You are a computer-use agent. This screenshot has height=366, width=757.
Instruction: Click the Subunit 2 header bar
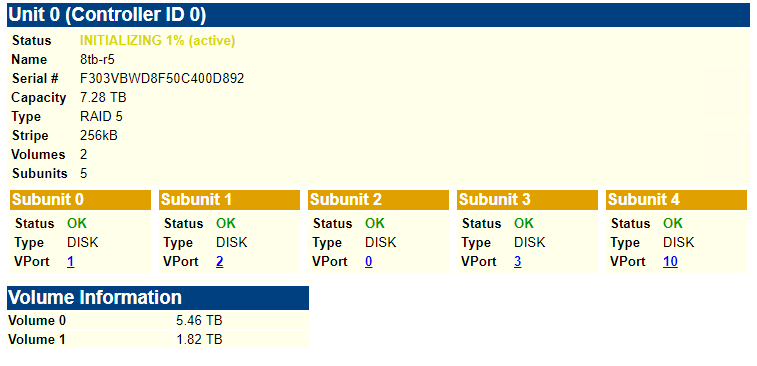[x=378, y=200]
